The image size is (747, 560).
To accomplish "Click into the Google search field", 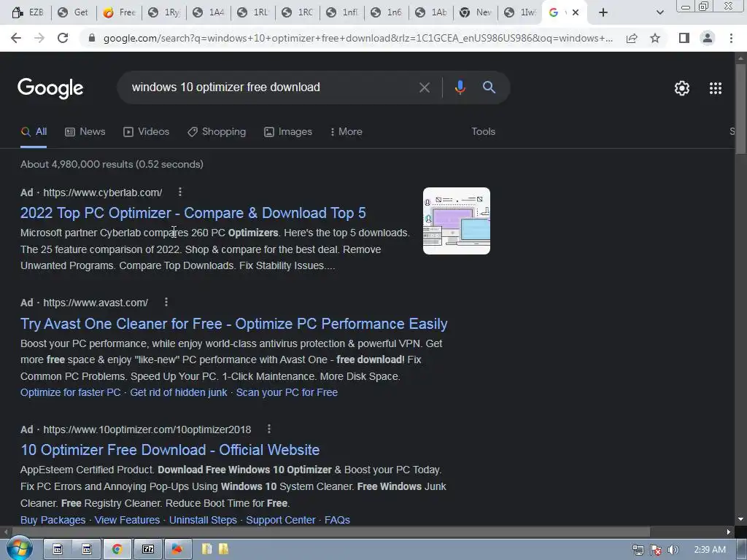I will 271,87.
